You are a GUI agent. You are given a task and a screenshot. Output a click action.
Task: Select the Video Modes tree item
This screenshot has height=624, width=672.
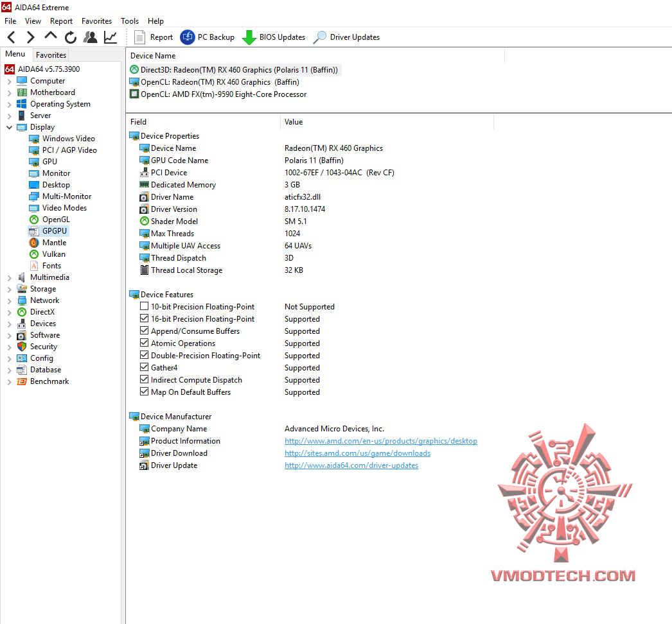click(x=58, y=208)
